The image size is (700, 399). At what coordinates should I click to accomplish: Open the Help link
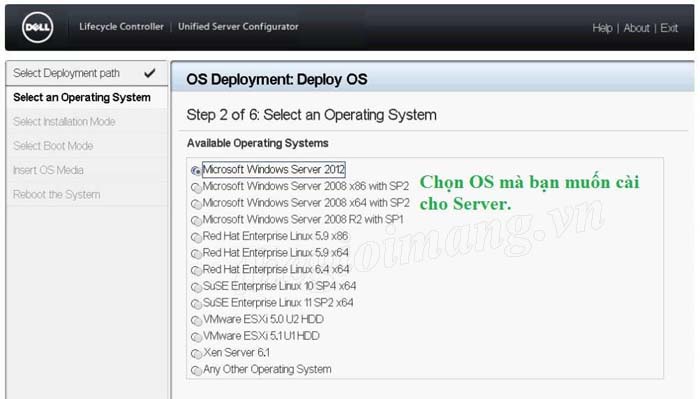(602, 28)
